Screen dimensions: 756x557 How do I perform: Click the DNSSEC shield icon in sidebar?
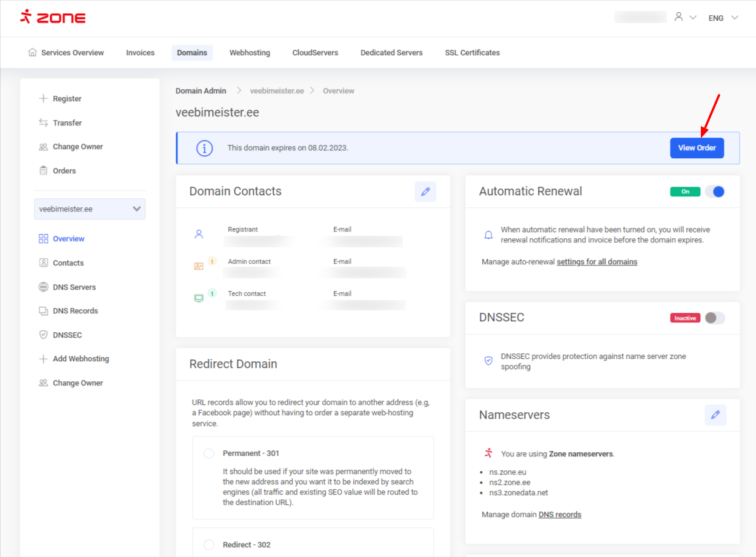pyautogui.click(x=43, y=335)
